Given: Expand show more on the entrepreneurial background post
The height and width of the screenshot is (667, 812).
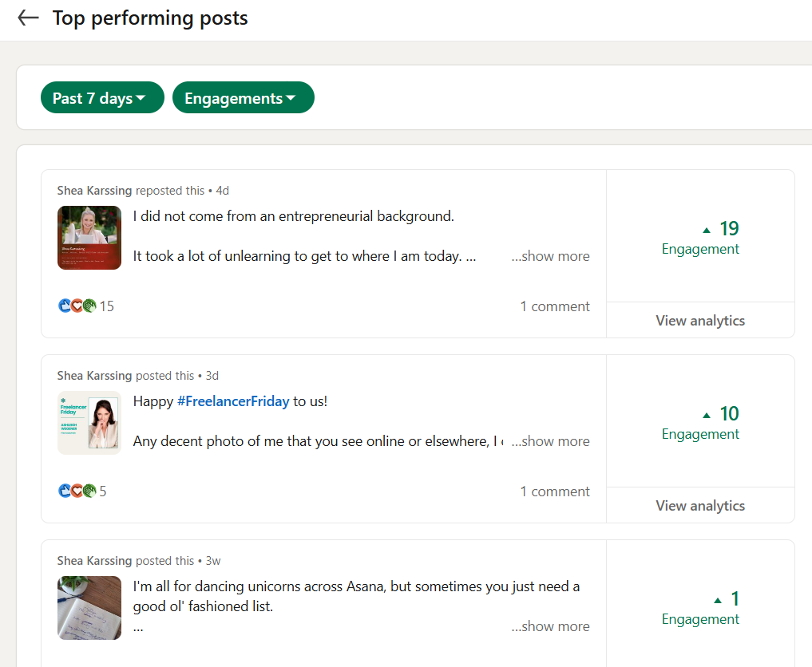Looking at the screenshot, I should 550,256.
